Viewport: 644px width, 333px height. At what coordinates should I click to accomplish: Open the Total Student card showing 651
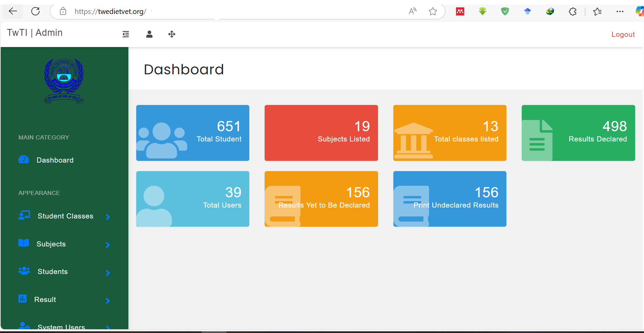tap(192, 133)
